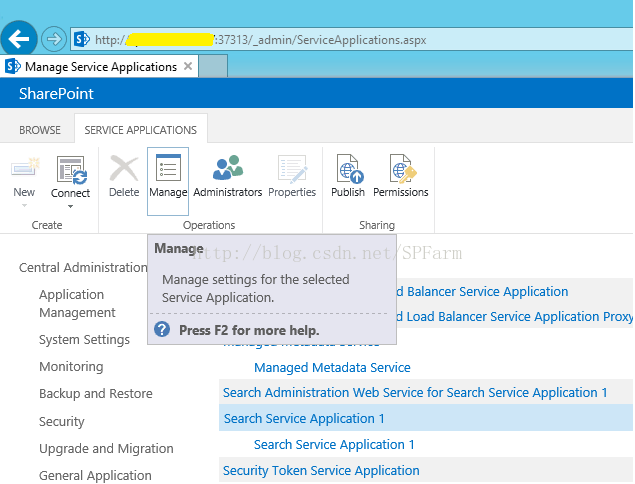The height and width of the screenshot is (484, 635).
Task: Open General Application settings link
Action: [95, 475]
